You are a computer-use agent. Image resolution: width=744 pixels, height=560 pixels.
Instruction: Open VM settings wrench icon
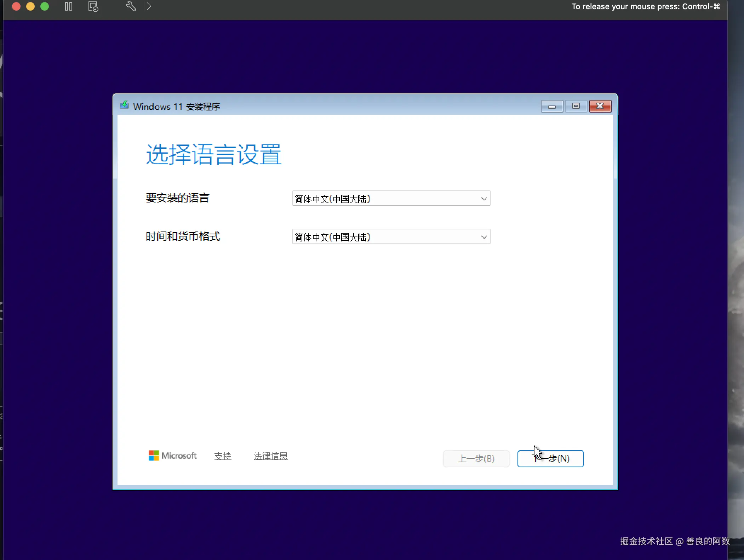click(131, 6)
